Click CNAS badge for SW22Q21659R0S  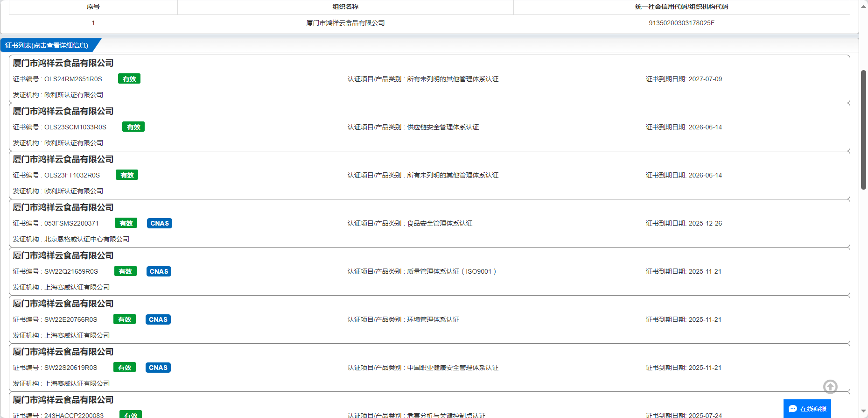(159, 271)
